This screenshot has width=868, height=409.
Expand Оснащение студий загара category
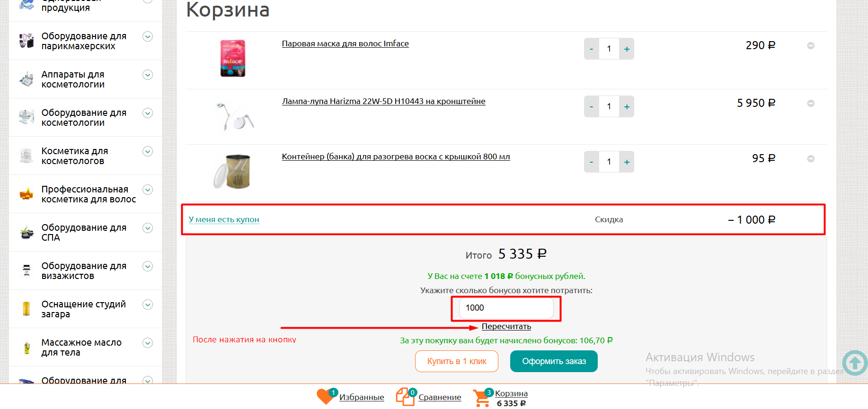point(148,305)
